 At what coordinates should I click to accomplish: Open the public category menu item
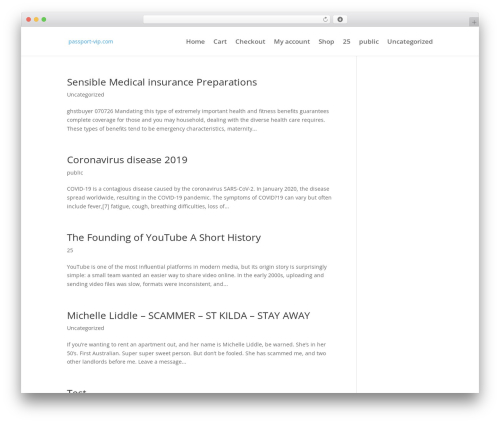point(369,42)
